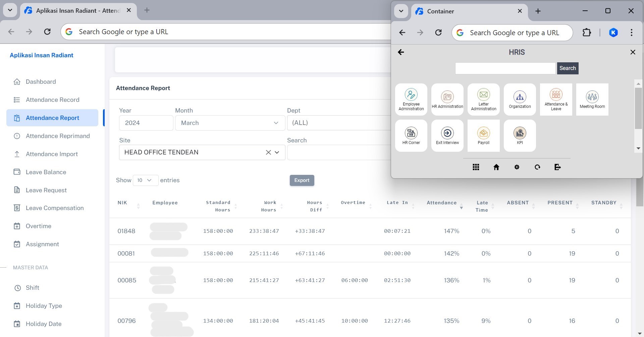Click the HRIS search text field
The image size is (644, 337).
click(505, 68)
